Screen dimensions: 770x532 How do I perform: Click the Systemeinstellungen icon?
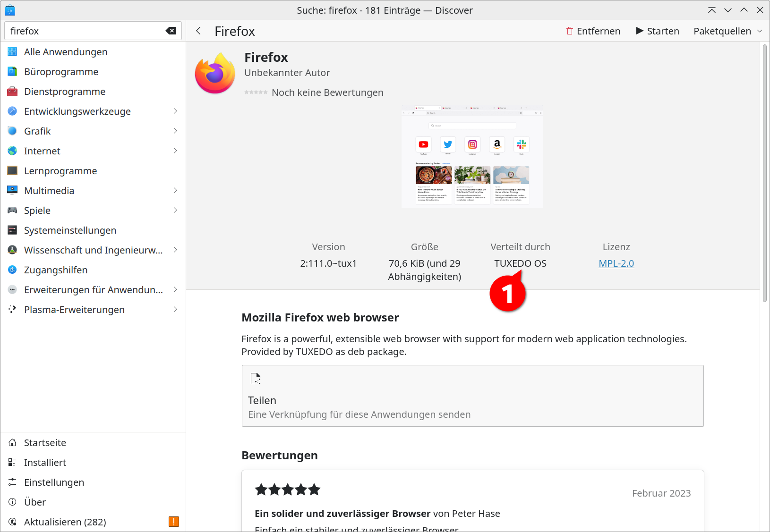[12, 230]
